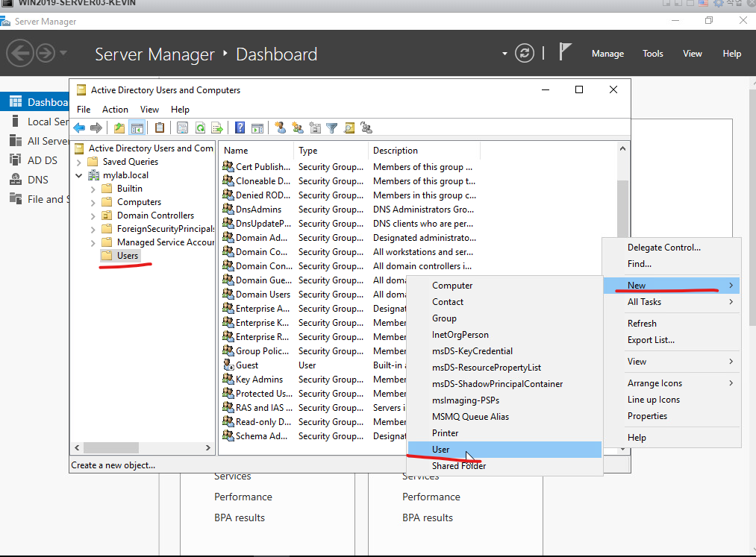Select Delegate Control in context menu
Screen dimensions: 756x557
[672, 248]
